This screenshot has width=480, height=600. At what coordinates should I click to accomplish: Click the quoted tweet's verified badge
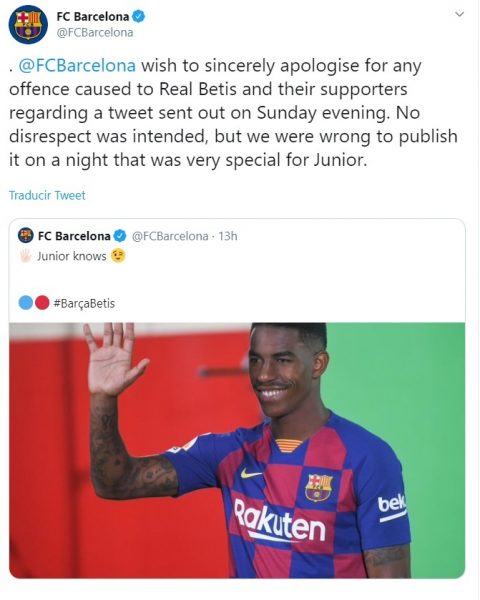pos(120,236)
